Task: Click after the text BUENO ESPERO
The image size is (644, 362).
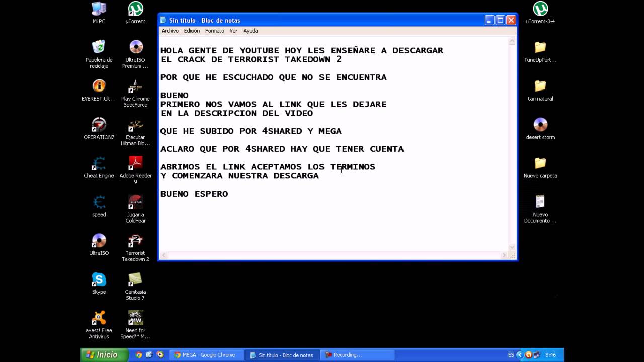Action: [230, 194]
